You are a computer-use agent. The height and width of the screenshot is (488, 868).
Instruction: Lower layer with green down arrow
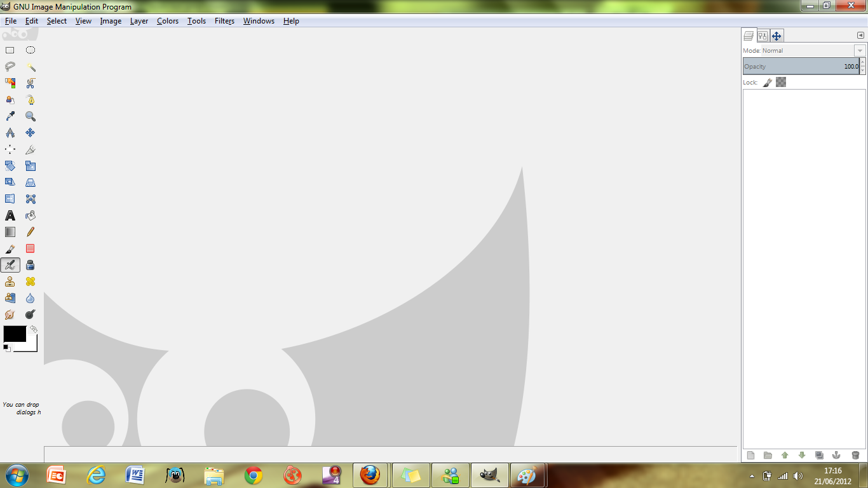point(802,455)
